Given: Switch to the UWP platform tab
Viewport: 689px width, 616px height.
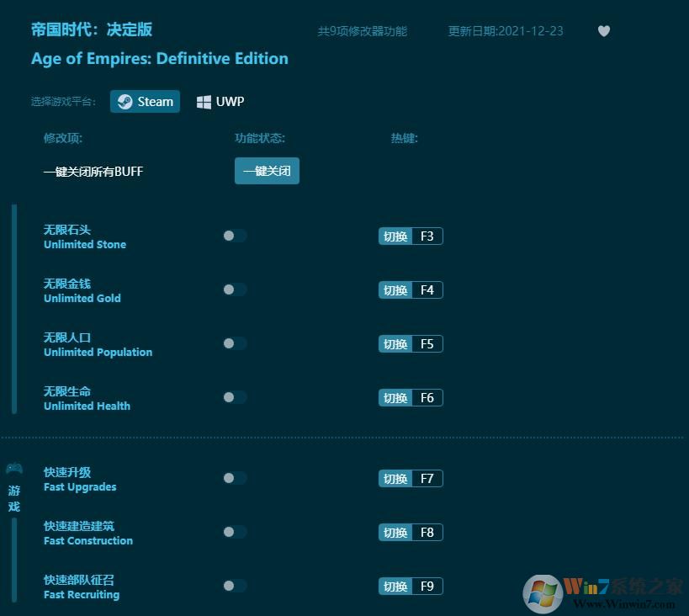Looking at the screenshot, I should pyautogui.click(x=220, y=102).
